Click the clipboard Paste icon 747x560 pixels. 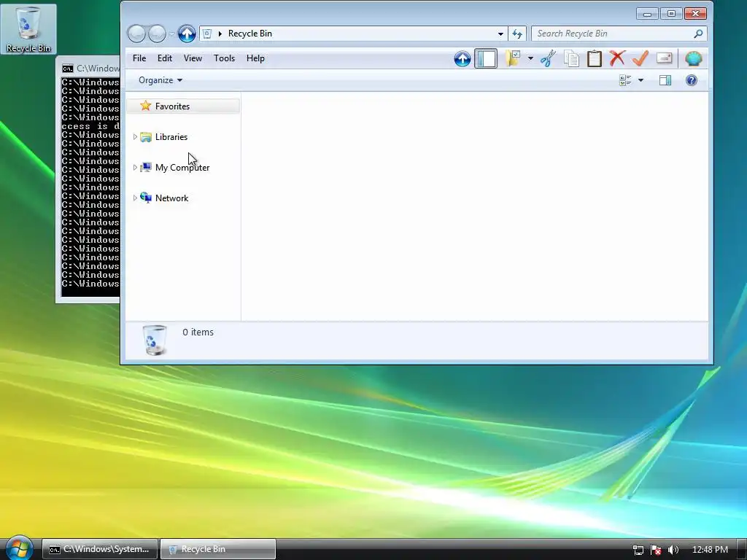coord(594,58)
